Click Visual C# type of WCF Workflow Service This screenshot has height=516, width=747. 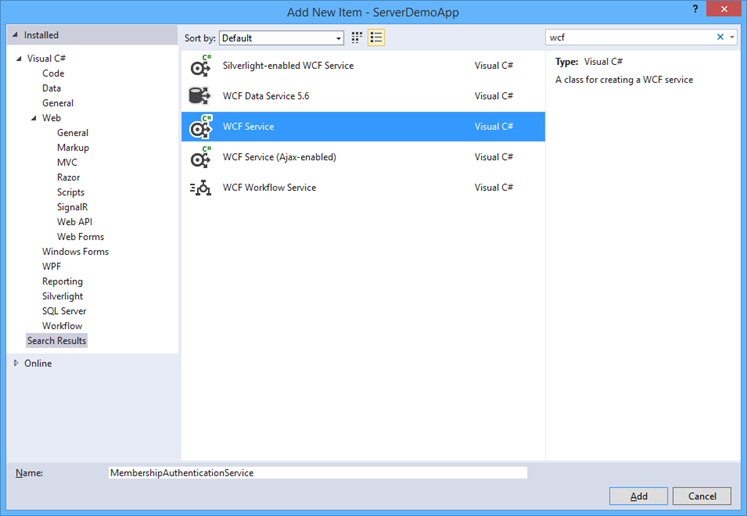click(x=494, y=188)
